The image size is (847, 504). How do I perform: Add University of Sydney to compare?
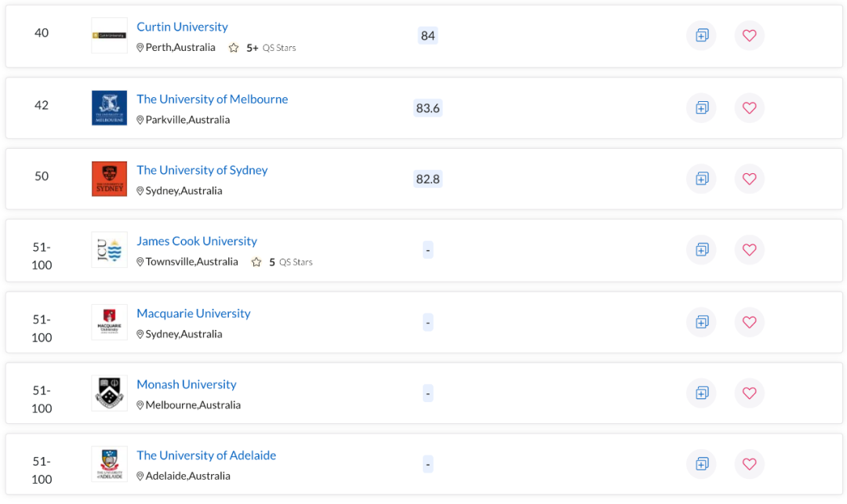[701, 179]
